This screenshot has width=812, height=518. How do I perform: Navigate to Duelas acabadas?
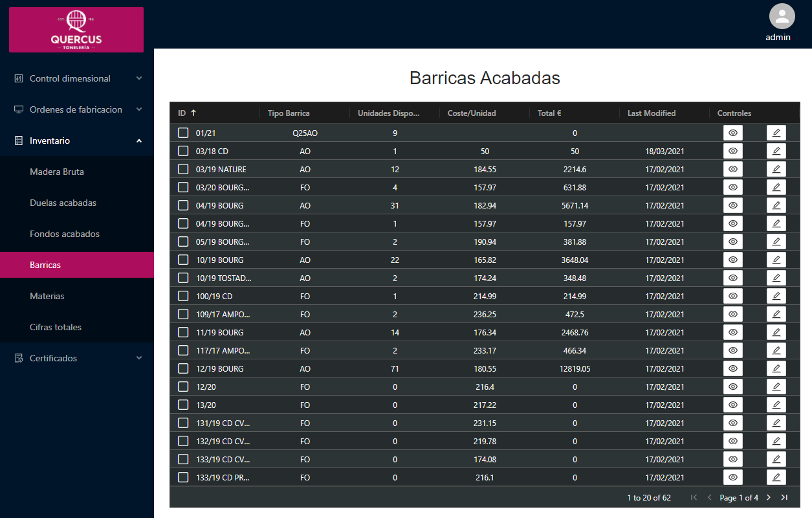click(63, 203)
